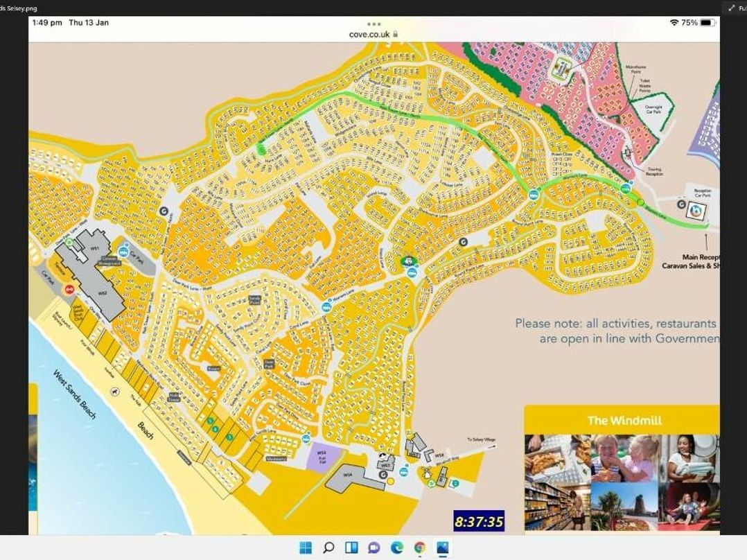This screenshot has width=747, height=560.
Task: Open Google Chrome from the taskbar
Action: [x=419, y=548]
